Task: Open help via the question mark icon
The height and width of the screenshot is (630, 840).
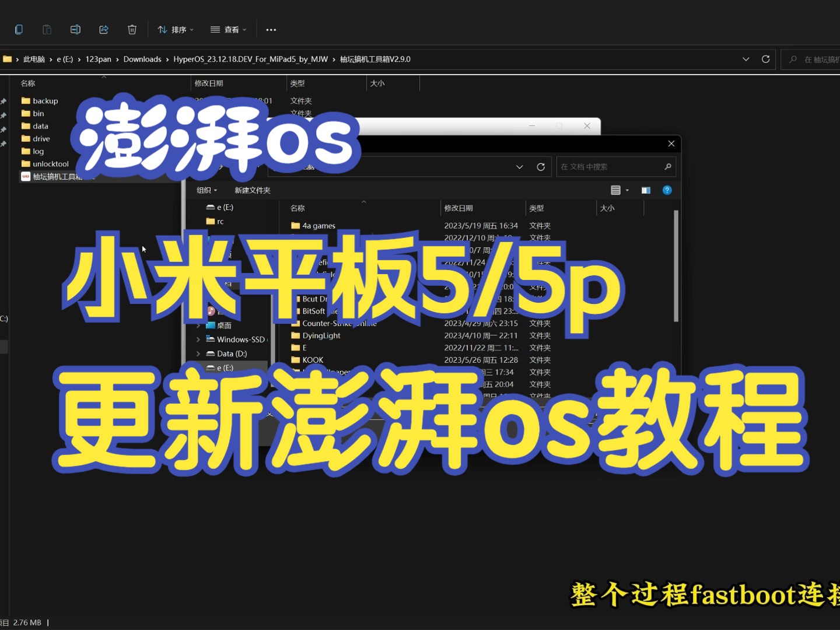Action: 667,190
